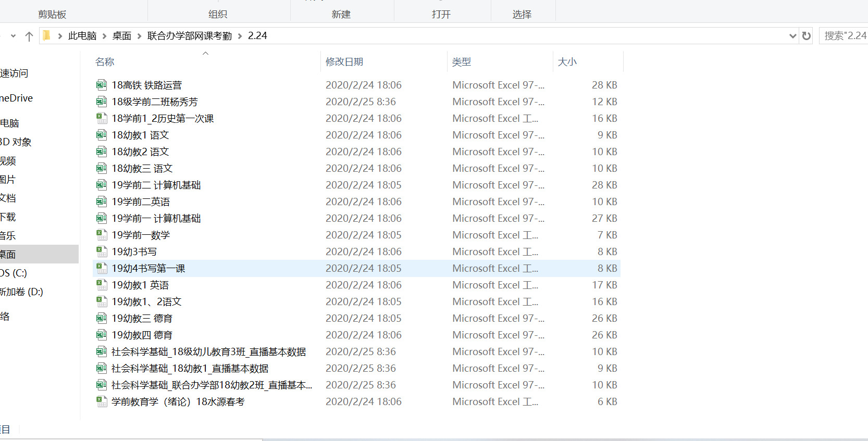Image resolution: width=868 pixels, height=441 pixels.
Task: Click the 28 KB size of 18高铁 铁路运营
Action: click(x=604, y=85)
